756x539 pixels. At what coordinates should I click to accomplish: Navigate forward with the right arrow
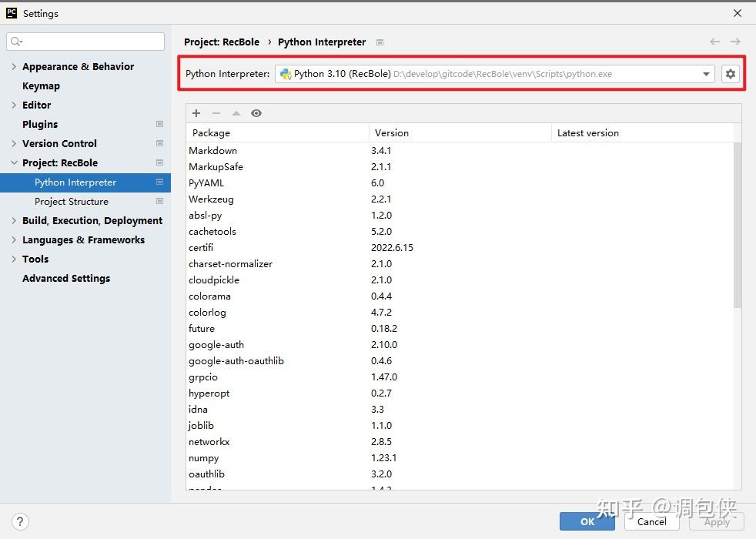(x=735, y=42)
